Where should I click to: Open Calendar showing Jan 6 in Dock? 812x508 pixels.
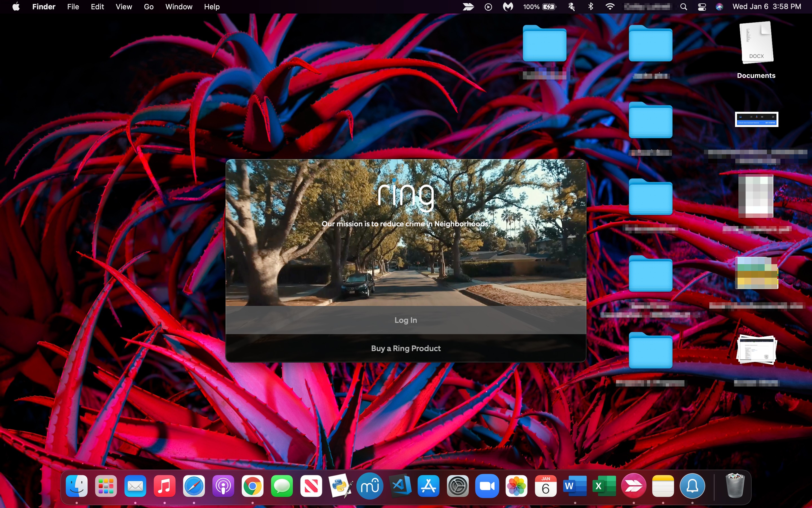tap(546, 486)
